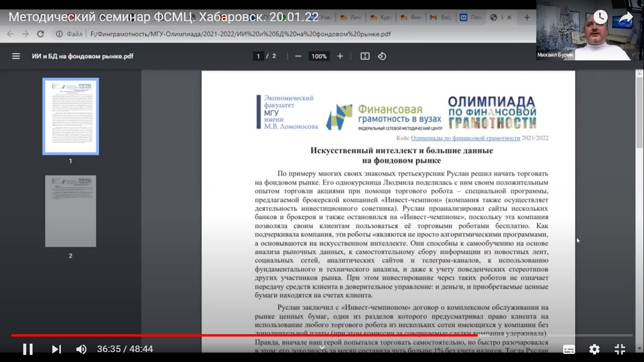Exit fullscreen mode

pyautogui.click(x=620, y=349)
